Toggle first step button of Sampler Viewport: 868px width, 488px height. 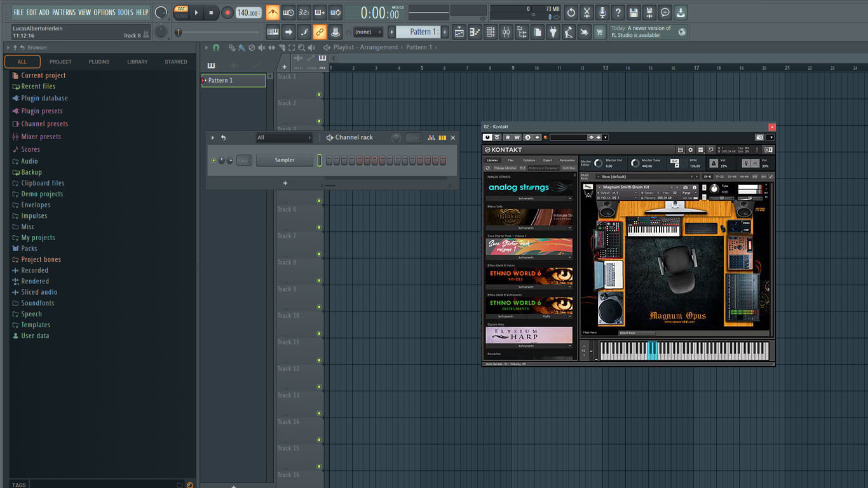(329, 161)
